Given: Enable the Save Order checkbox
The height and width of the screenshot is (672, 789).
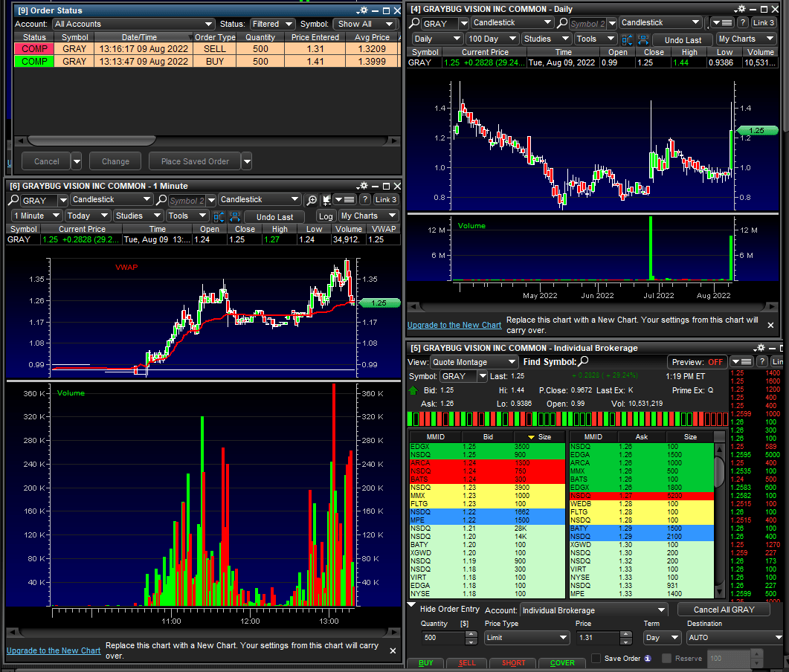Looking at the screenshot, I should (596, 658).
